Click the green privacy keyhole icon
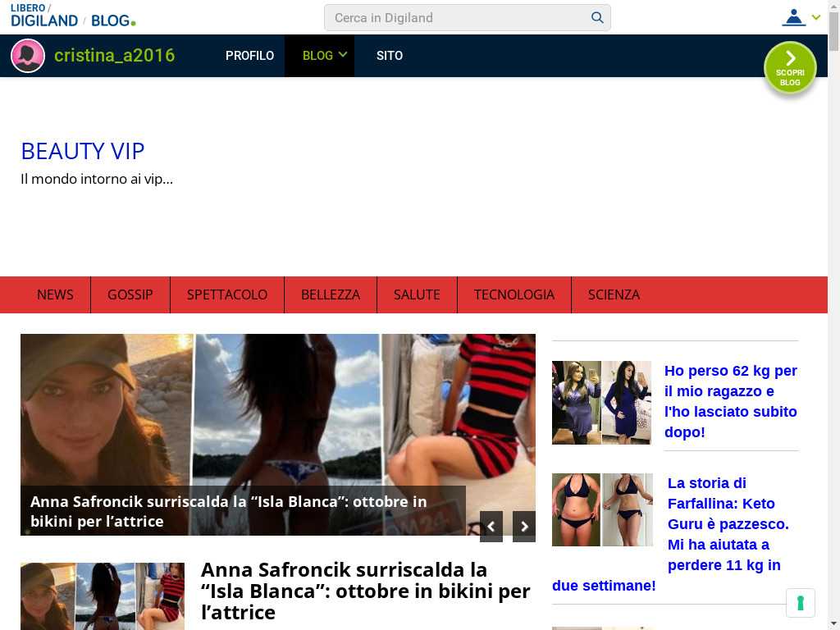The image size is (840, 630). (x=801, y=603)
